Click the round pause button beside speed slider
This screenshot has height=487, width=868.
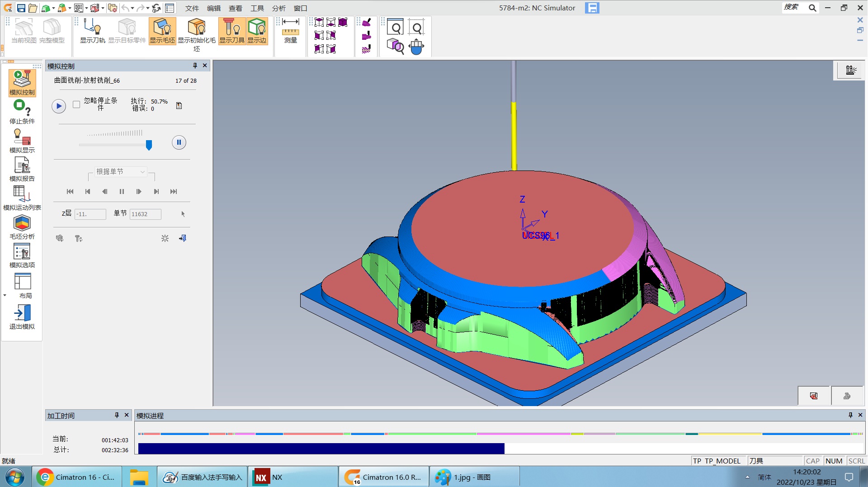[x=179, y=142]
